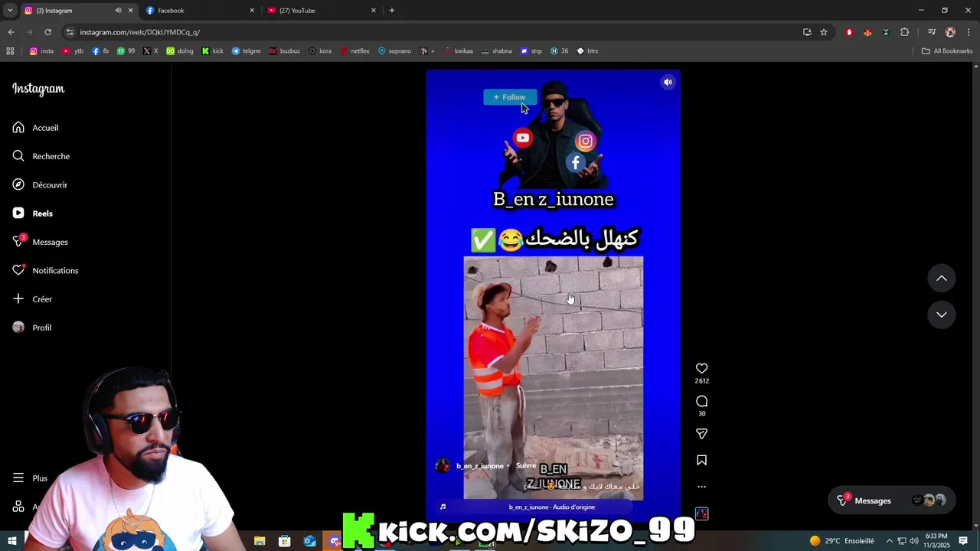Go to previous reel up chevron
This screenshot has height=551, width=980.
click(942, 279)
